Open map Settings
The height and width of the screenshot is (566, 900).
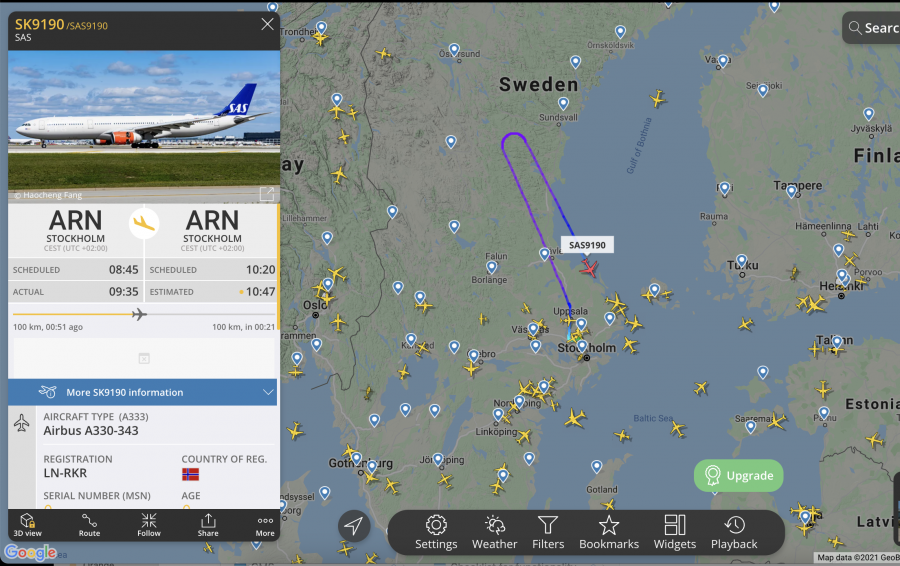(x=436, y=533)
